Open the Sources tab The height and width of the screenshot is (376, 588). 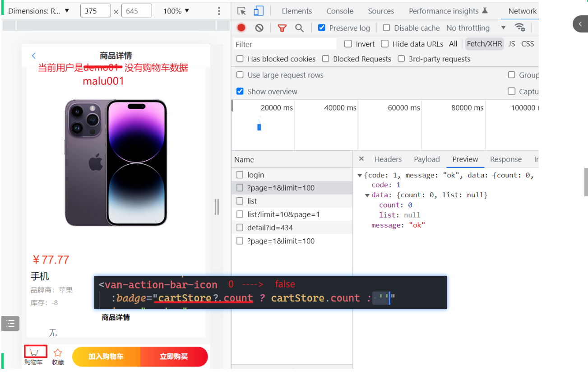(x=381, y=11)
